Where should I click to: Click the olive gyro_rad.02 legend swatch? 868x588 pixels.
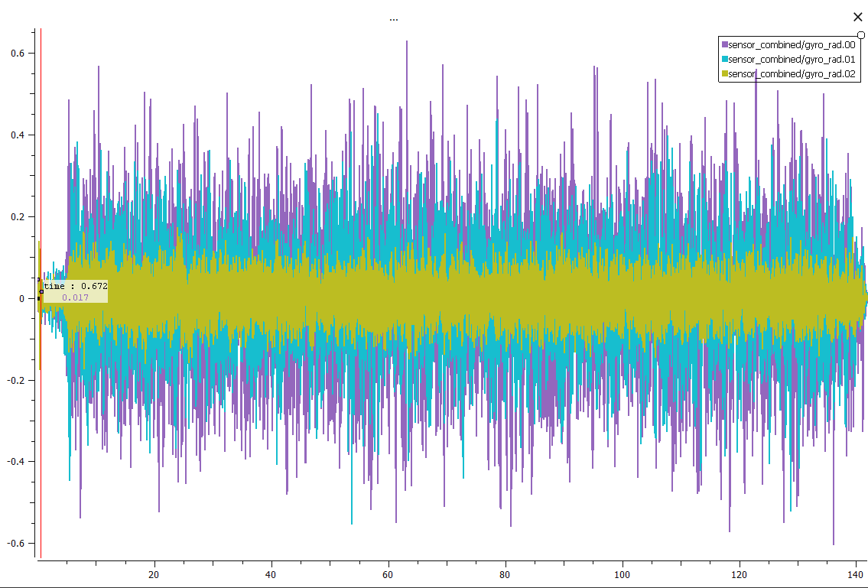(x=724, y=74)
